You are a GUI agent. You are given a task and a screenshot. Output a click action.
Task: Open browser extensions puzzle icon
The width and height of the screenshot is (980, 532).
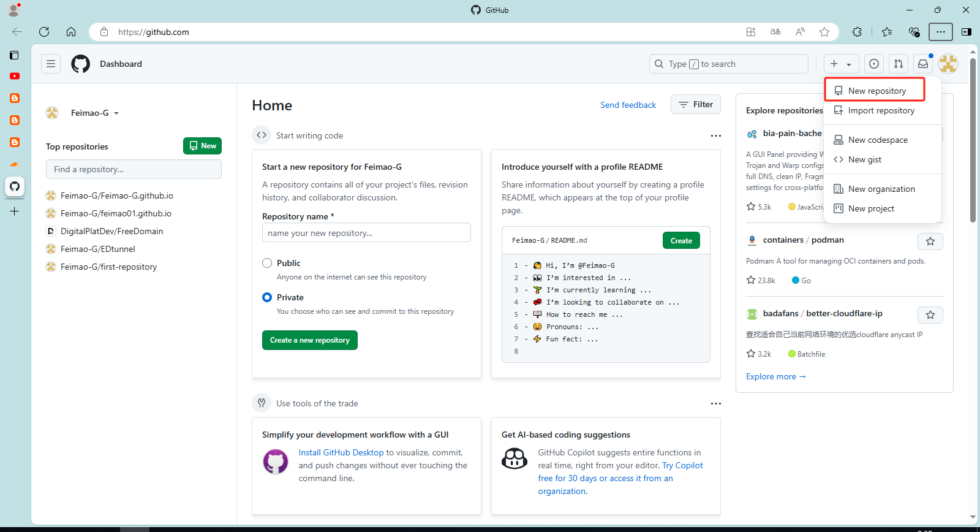[x=857, y=32]
